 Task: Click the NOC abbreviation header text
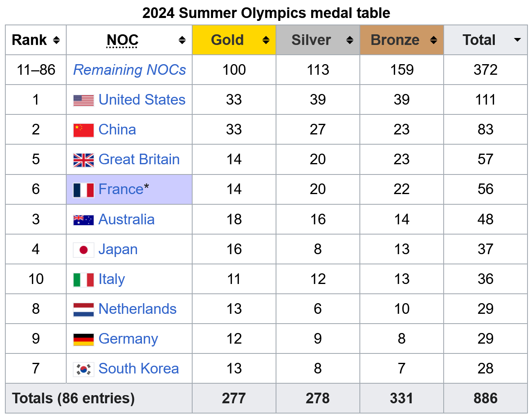122,40
